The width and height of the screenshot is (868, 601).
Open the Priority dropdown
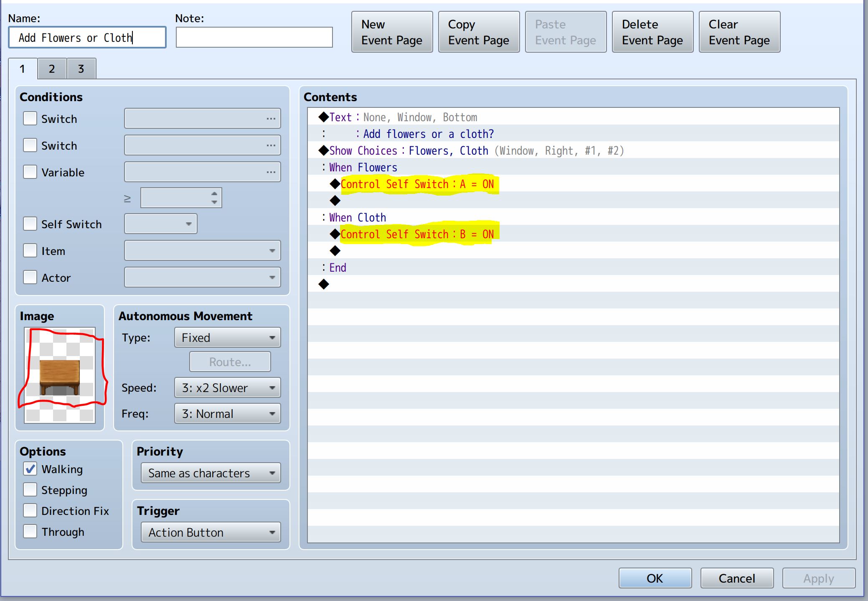pos(211,473)
